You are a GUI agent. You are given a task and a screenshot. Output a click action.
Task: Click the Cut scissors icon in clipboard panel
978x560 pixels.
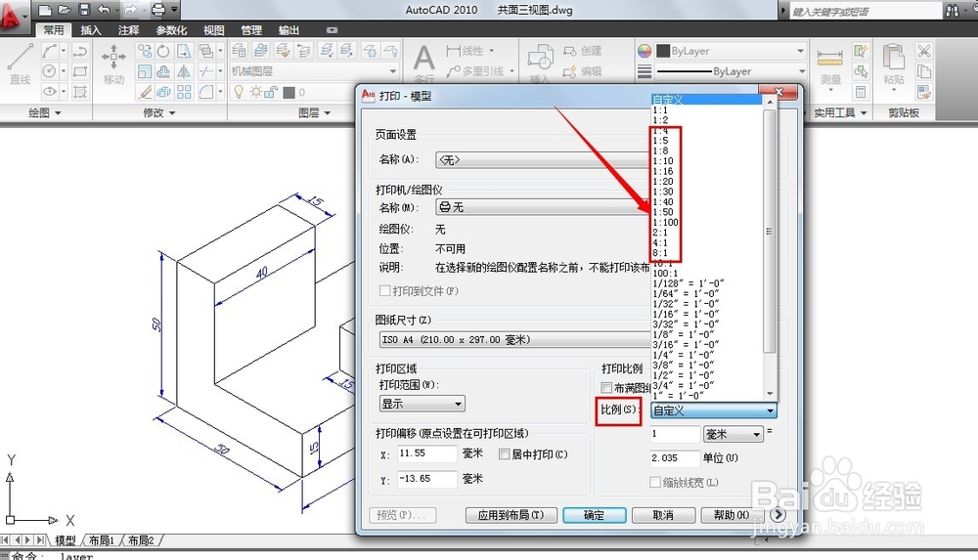[924, 51]
